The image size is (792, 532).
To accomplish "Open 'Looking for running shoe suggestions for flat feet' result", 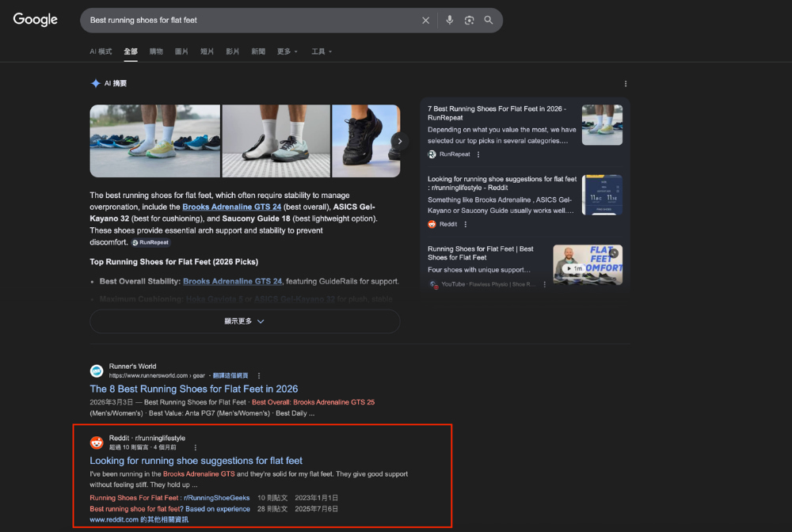I will (x=196, y=461).
